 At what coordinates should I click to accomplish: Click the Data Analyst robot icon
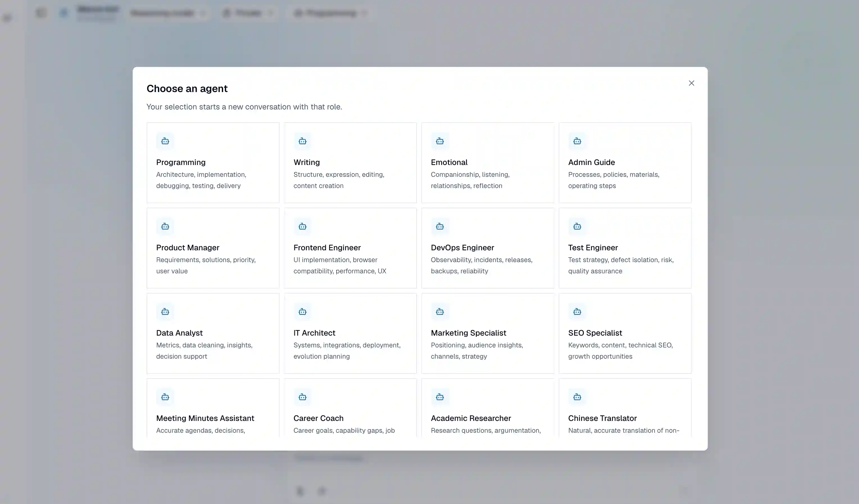(165, 311)
